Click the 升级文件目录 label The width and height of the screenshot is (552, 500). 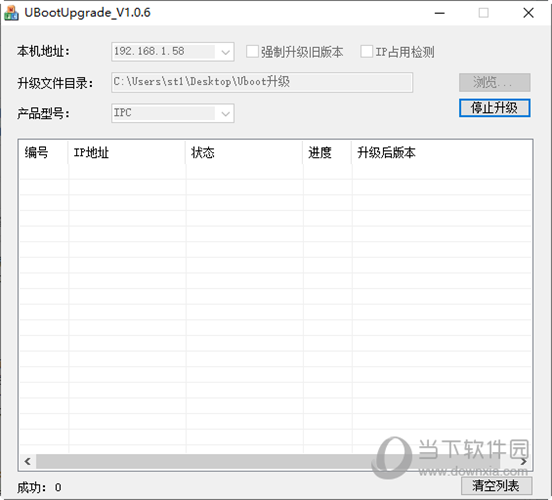pyautogui.click(x=55, y=83)
